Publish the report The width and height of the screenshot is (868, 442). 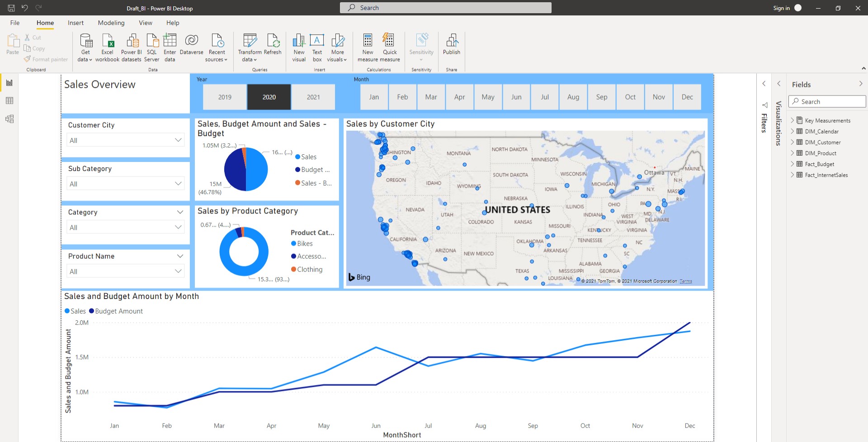(452, 45)
